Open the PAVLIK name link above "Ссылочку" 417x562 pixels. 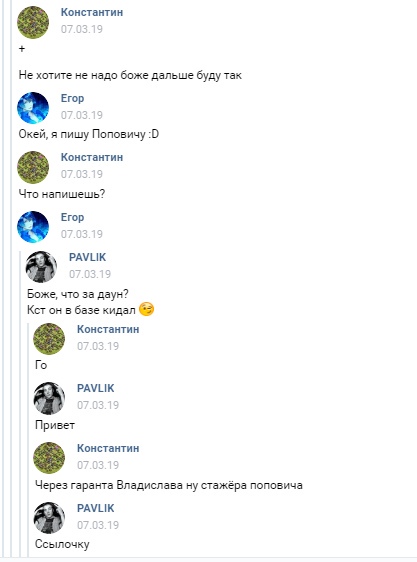click(95, 508)
